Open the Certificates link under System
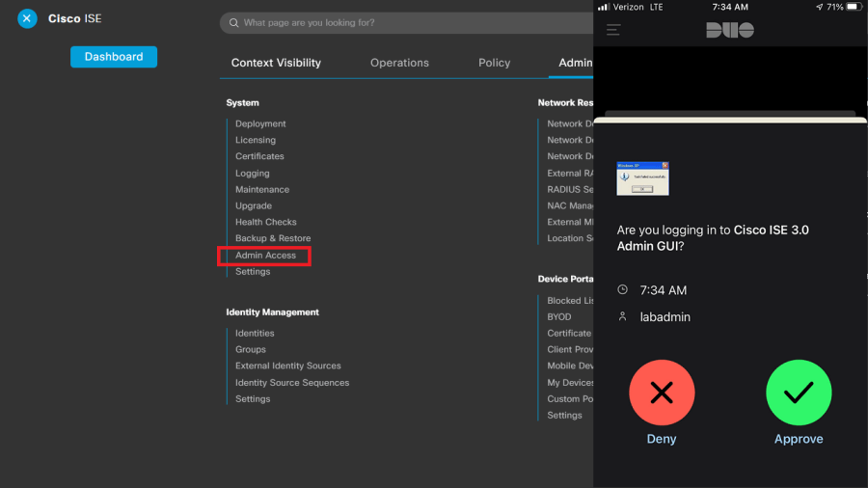Viewport: 868px width, 488px height. pos(259,156)
